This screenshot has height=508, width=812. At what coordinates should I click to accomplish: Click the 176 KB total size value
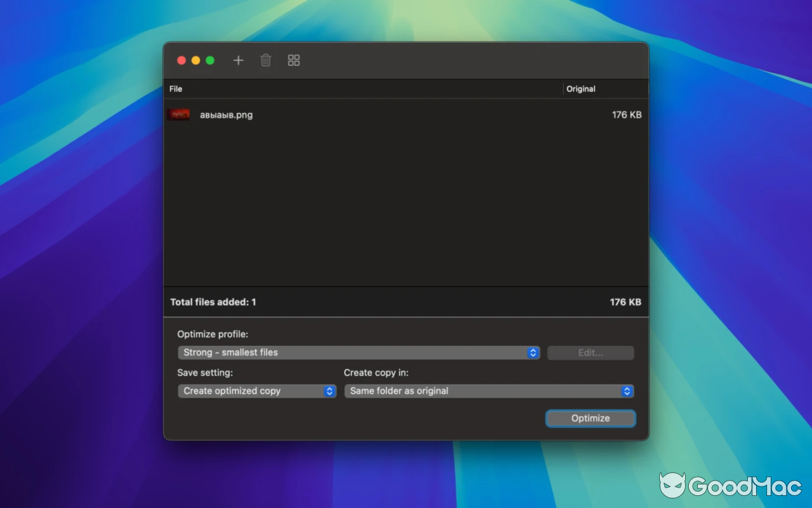[625, 302]
